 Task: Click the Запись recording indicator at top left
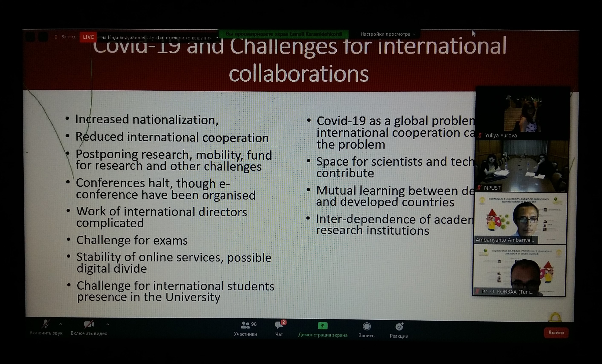(x=66, y=37)
